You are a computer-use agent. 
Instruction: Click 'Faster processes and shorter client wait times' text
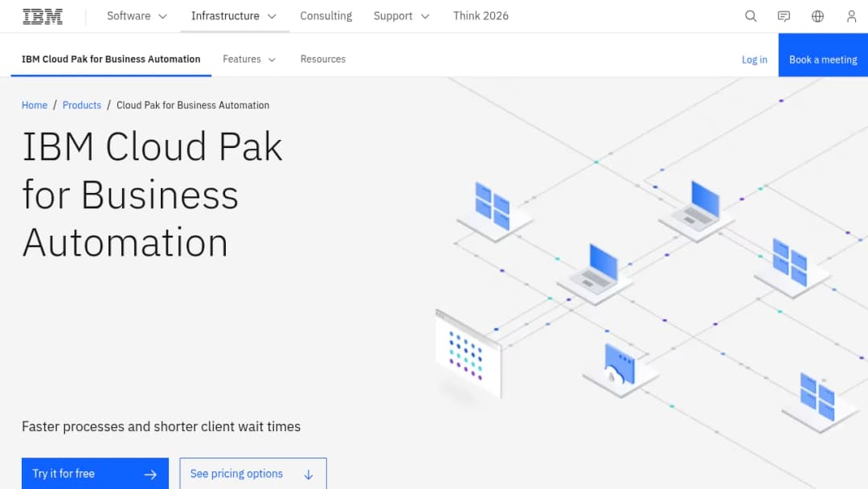tap(161, 426)
